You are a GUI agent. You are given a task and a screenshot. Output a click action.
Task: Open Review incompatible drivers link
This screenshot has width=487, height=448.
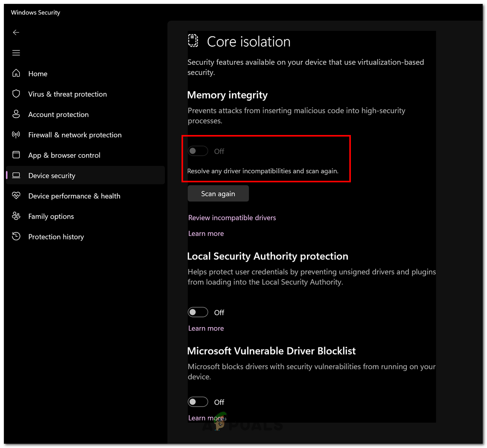[x=232, y=218]
